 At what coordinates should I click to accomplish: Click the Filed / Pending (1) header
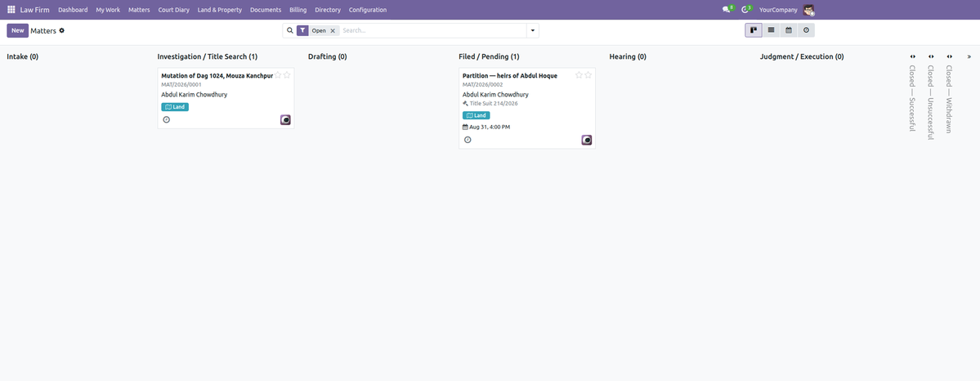(x=489, y=56)
